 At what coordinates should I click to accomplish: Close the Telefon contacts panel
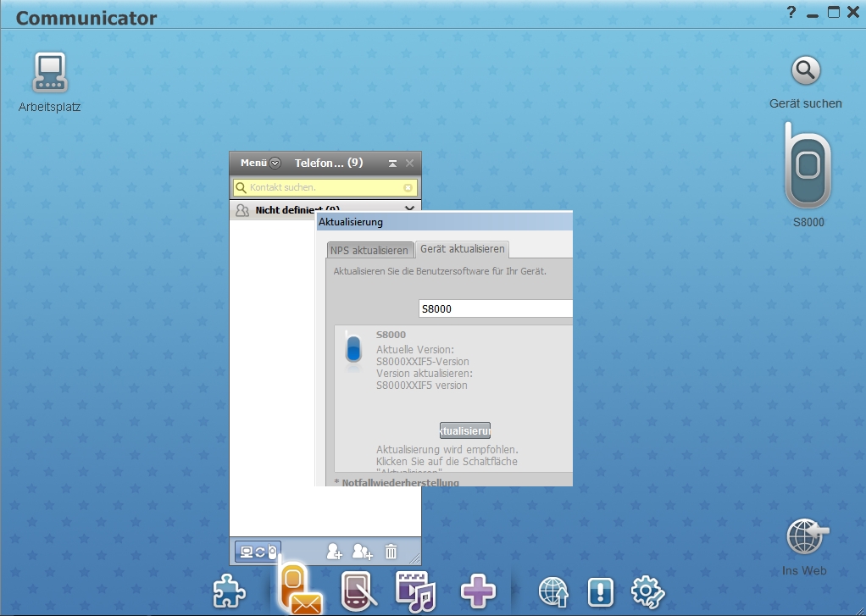[409, 163]
